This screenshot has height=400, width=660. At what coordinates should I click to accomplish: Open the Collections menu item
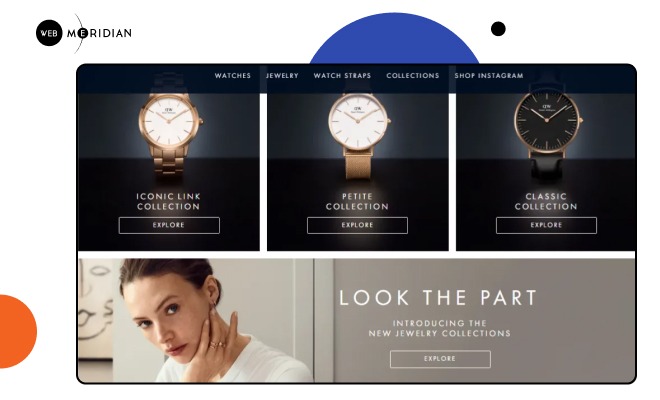412,76
